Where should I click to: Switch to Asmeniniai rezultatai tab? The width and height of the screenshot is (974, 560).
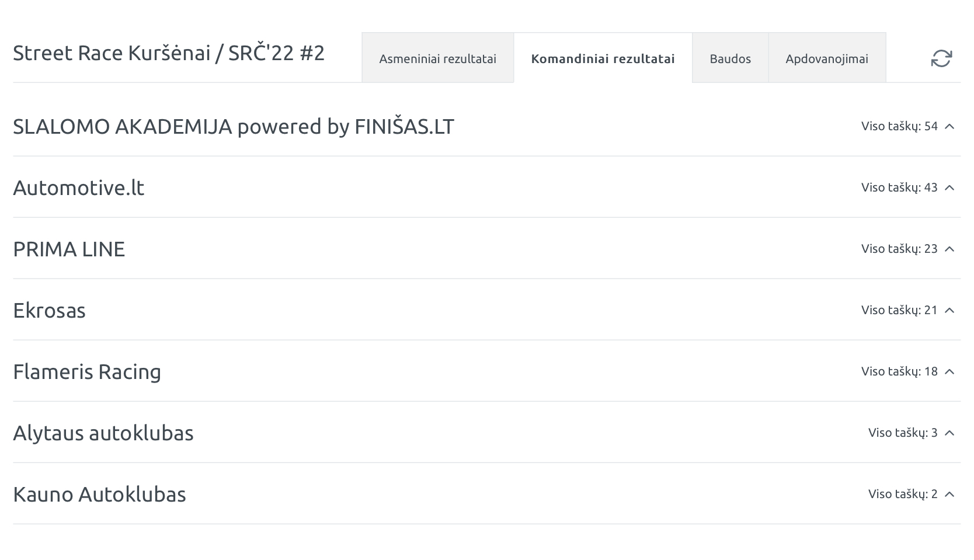(x=437, y=58)
